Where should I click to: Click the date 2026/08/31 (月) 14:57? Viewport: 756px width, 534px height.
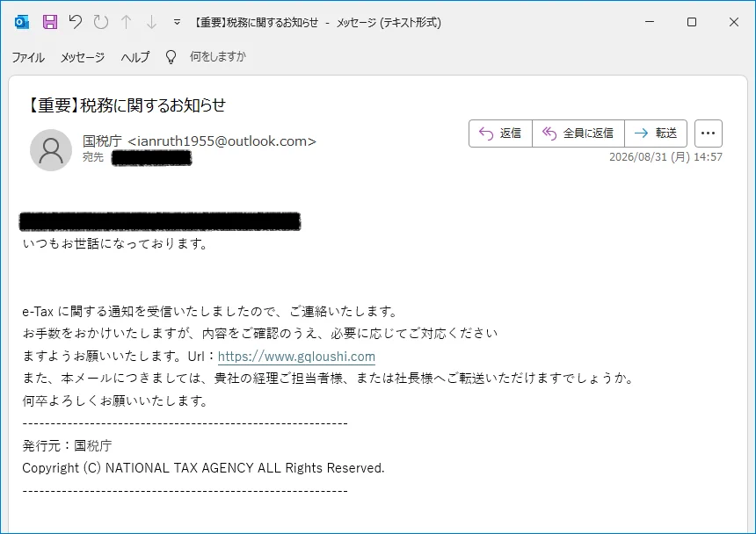665,157
